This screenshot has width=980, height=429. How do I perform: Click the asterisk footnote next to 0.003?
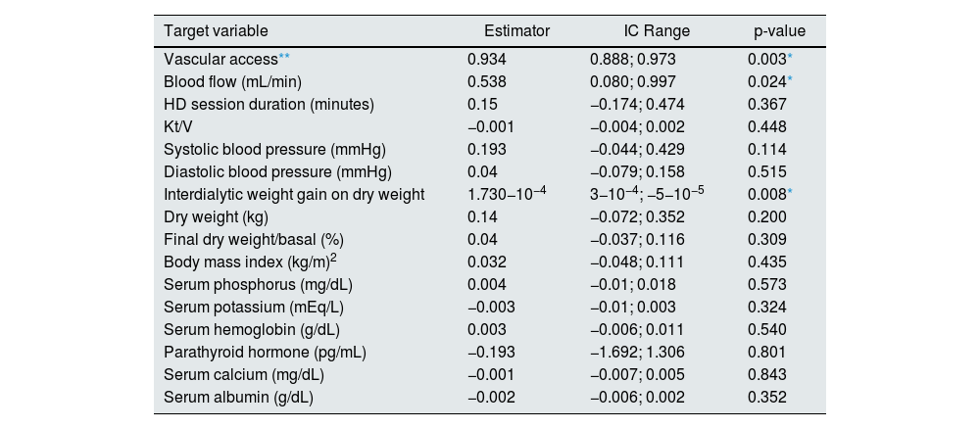[x=789, y=58]
